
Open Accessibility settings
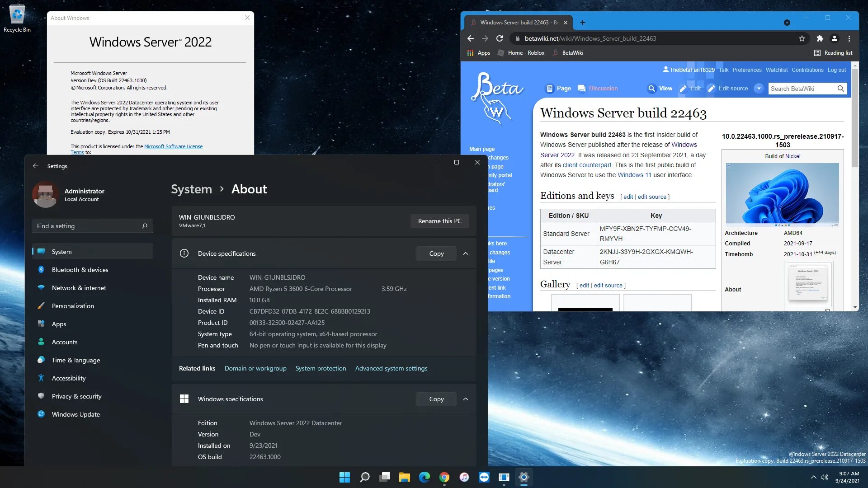point(93,378)
